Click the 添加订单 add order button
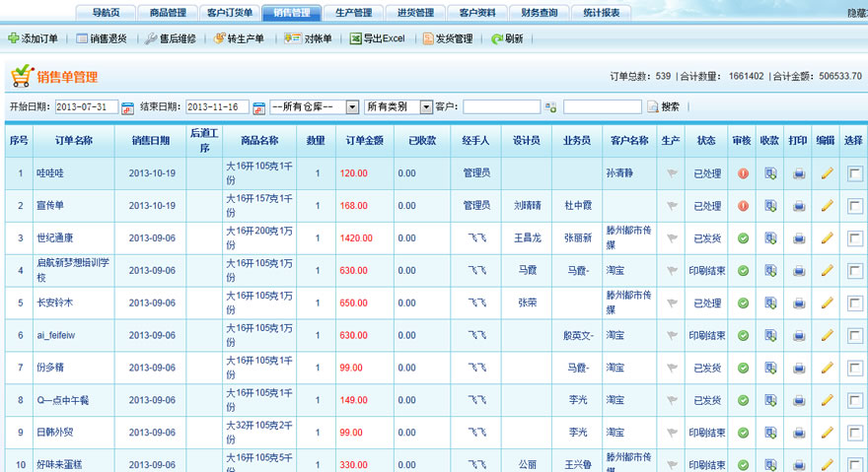868x472 pixels. point(34,38)
